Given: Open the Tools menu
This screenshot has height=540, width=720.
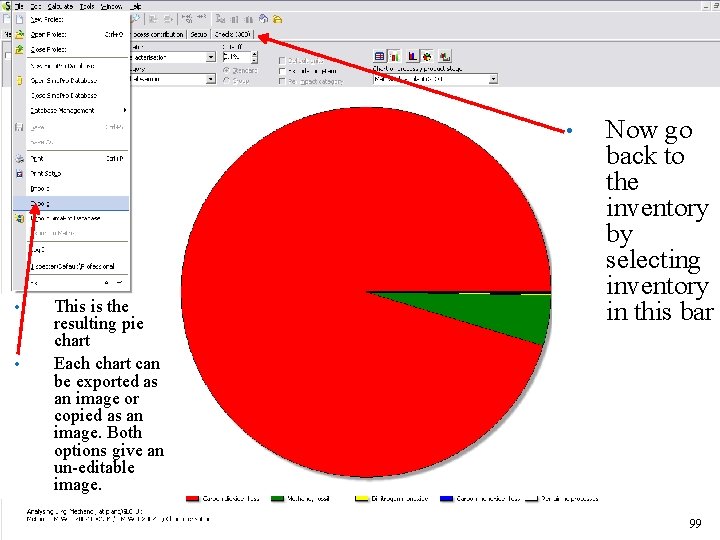Looking at the screenshot, I should point(87,6).
